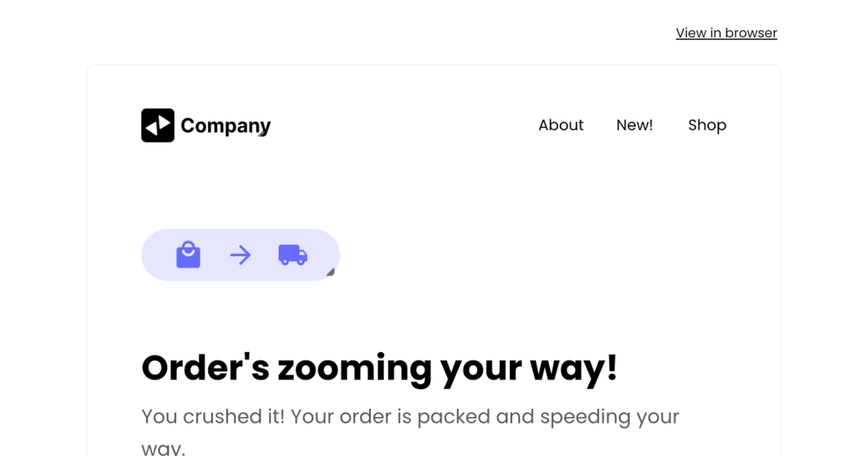Click the word "Order's" in the headline
This screenshot has width=868, height=456.
coord(205,368)
